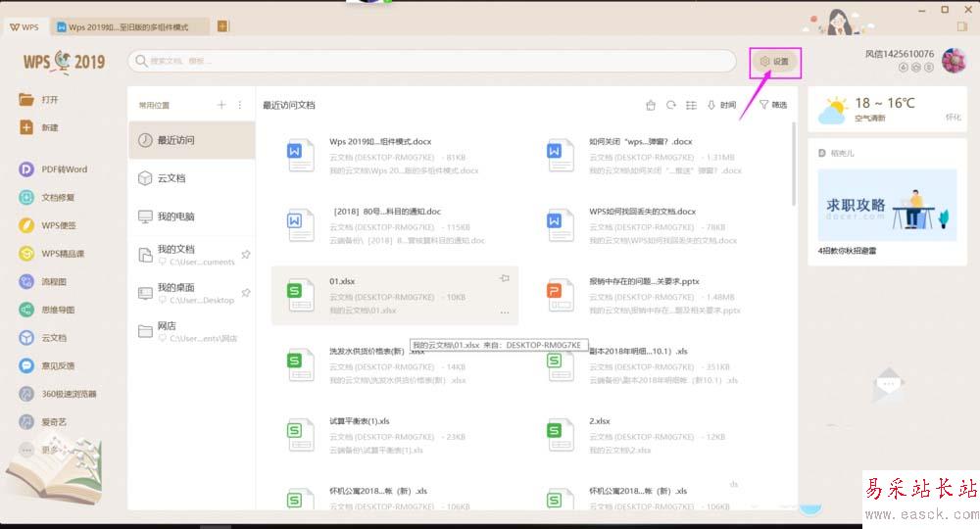
Task: Select 云文档 in the locations list
Action: [191, 178]
